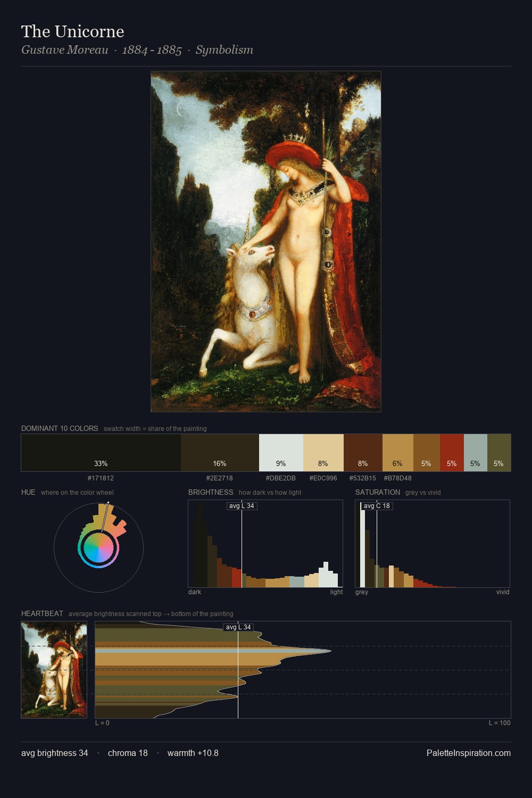
Task: Click the "light" axis label
Action: [x=336, y=592]
